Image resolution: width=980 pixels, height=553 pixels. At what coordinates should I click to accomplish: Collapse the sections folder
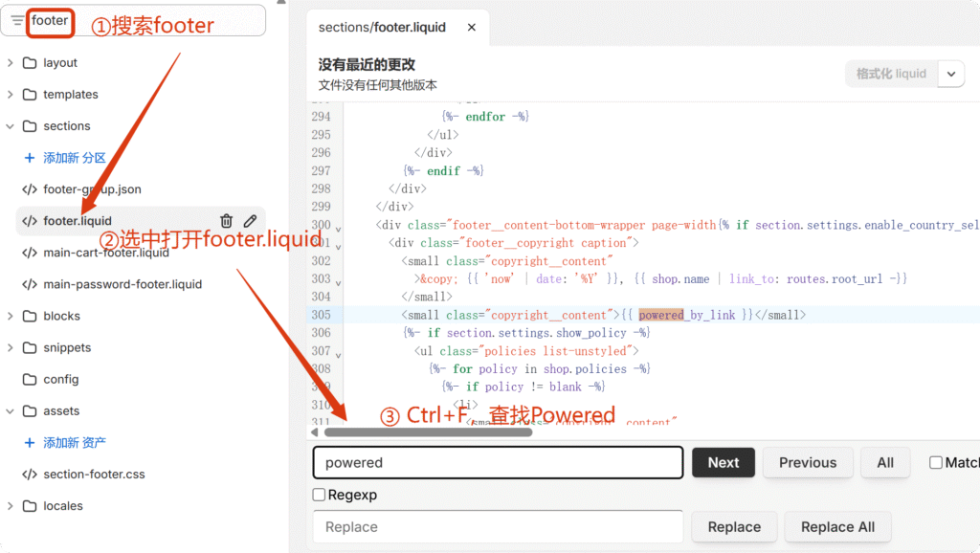(x=11, y=126)
